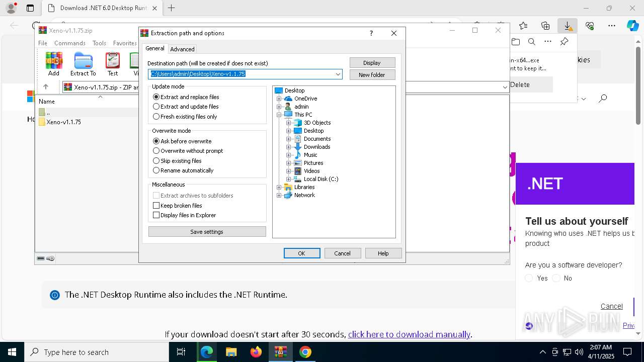
Task: Open downloads folder icon in downloads panel
Action: [x=516, y=42]
